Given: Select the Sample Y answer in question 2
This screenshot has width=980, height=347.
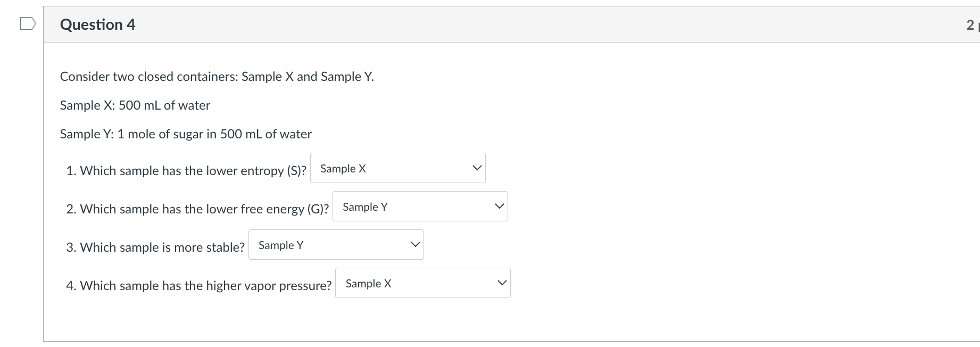Looking at the screenshot, I should click(364, 206).
